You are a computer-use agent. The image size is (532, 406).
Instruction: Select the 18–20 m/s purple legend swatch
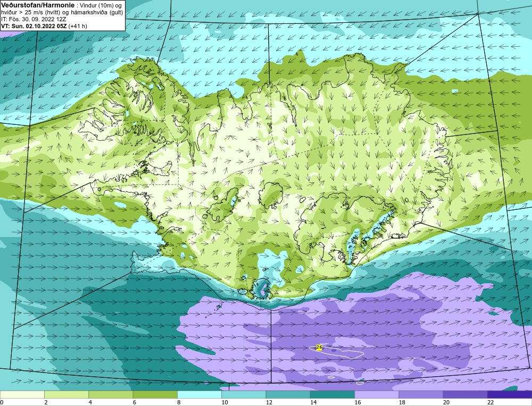[421, 395]
